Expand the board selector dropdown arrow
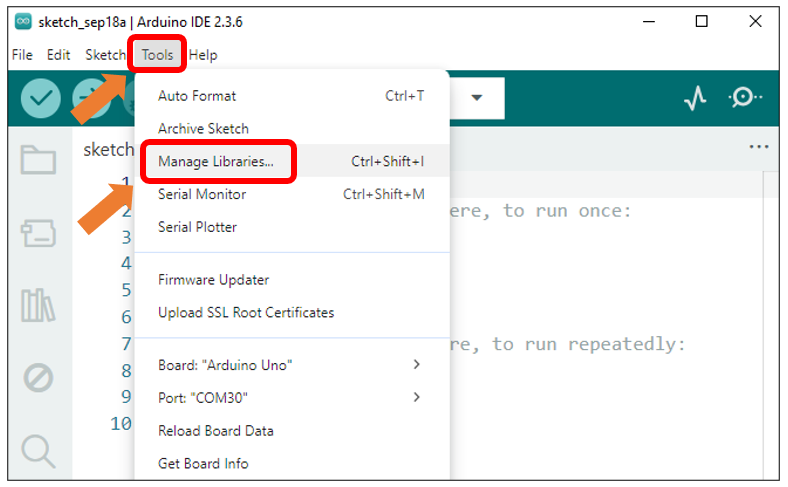Screen dimensions: 788x487 point(476,98)
